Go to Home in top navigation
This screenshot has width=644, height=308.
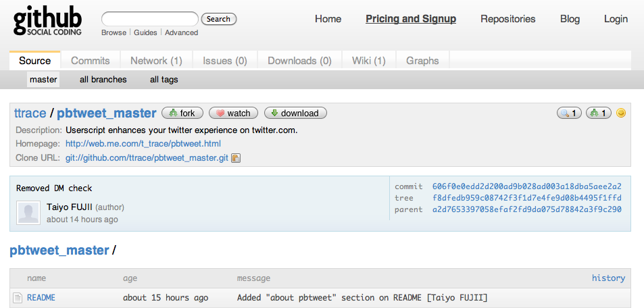point(328,19)
